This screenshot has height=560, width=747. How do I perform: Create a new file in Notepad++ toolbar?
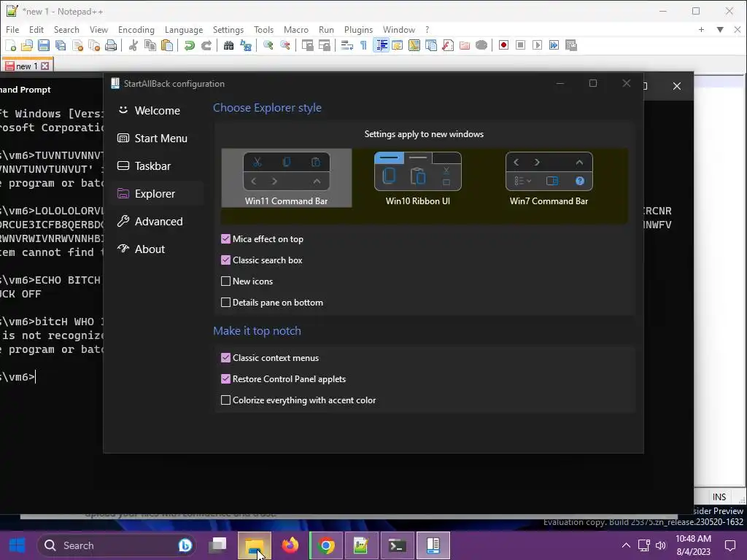point(10,45)
